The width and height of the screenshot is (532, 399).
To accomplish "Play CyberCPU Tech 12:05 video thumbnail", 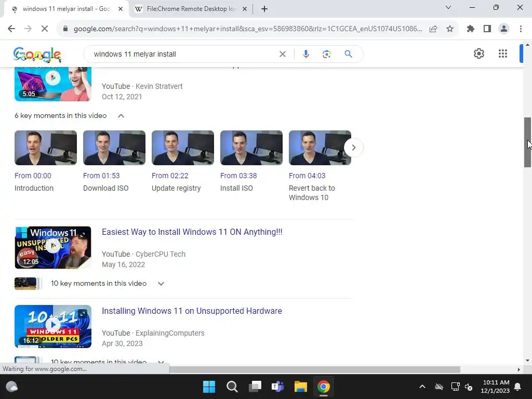I will click(53, 247).
